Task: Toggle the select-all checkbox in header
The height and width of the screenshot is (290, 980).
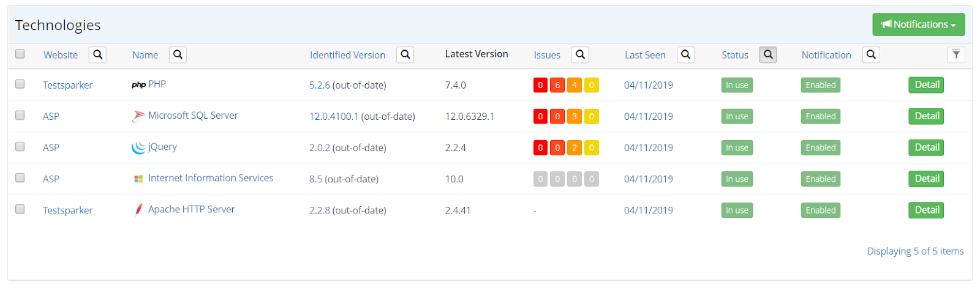Action: pos(20,54)
